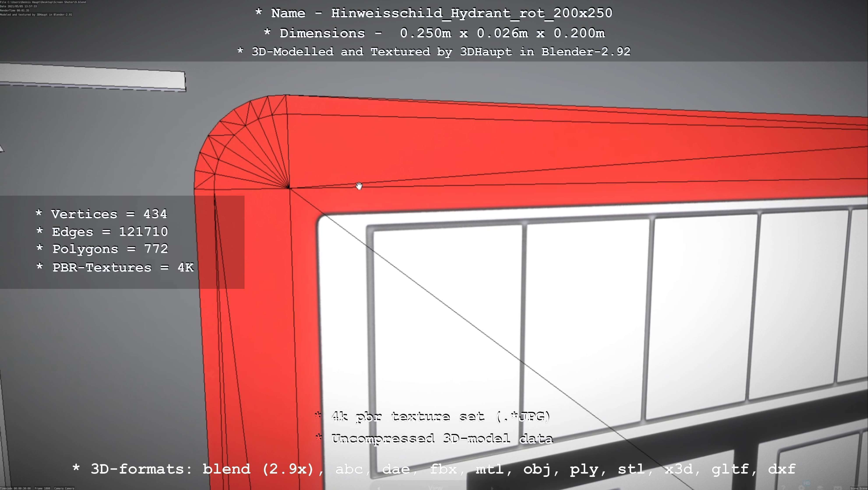Click the 'Frame 1808' stamp

coord(42,488)
